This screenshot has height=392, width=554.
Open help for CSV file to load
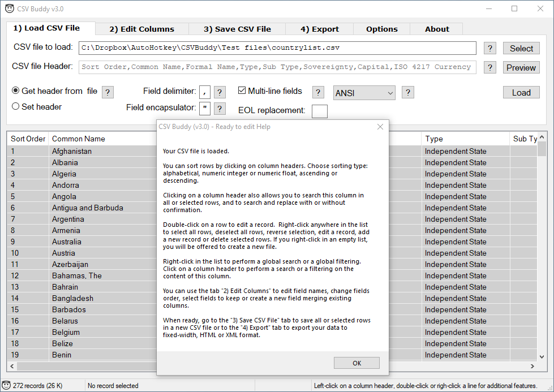[489, 49]
